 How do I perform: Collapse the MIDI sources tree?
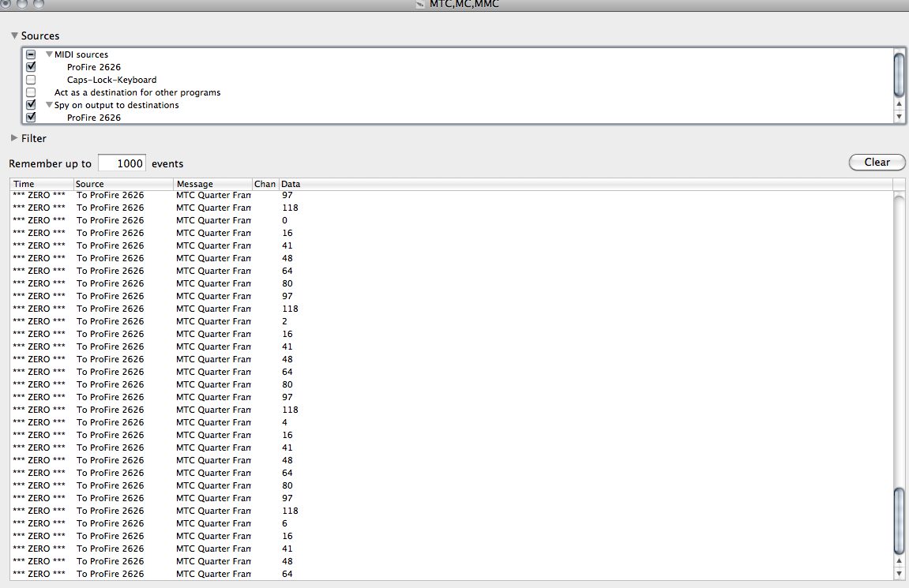coord(49,54)
